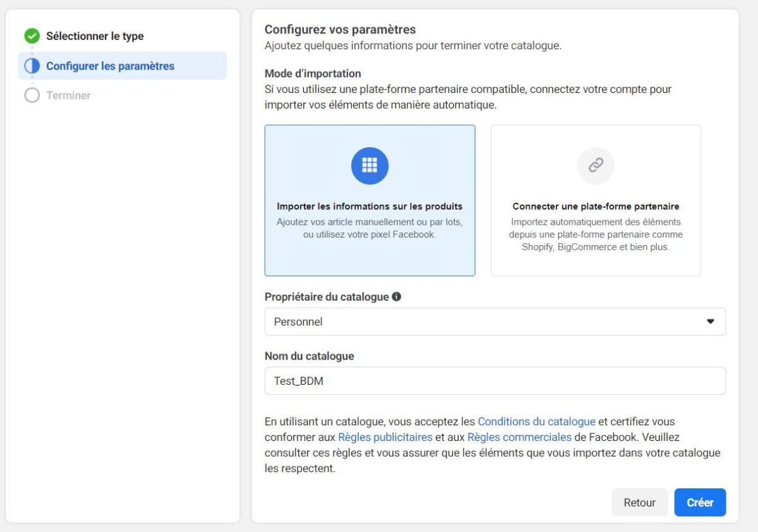The width and height of the screenshot is (758, 532).
Task: Click the green checkmark step icon
Action: 32,36
